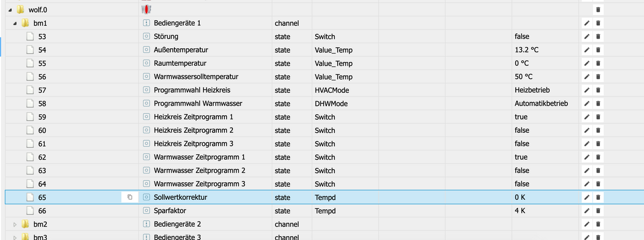Select object 57 in the tree
Screen dimensions: 644x240
tap(42, 91)
